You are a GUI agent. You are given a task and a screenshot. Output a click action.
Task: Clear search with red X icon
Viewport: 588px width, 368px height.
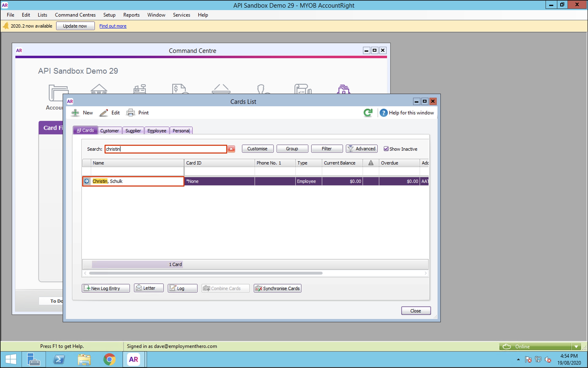click(x=231, y=149)
